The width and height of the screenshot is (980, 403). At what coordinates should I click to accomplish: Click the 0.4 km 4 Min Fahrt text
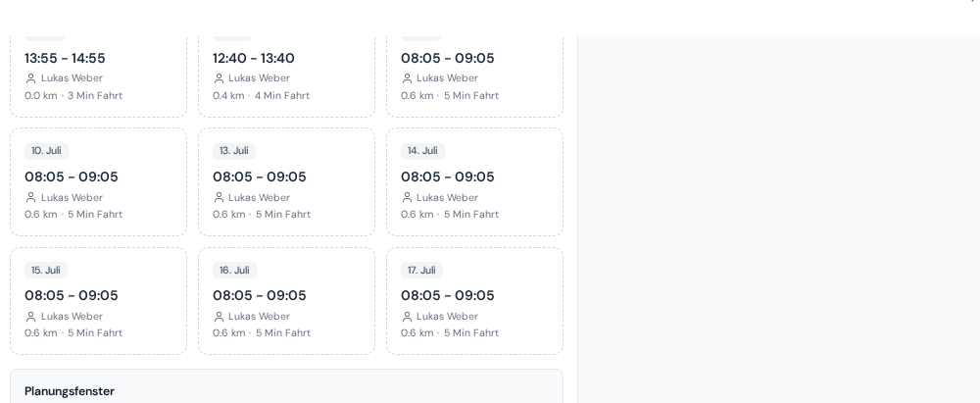tap(262, 96)
